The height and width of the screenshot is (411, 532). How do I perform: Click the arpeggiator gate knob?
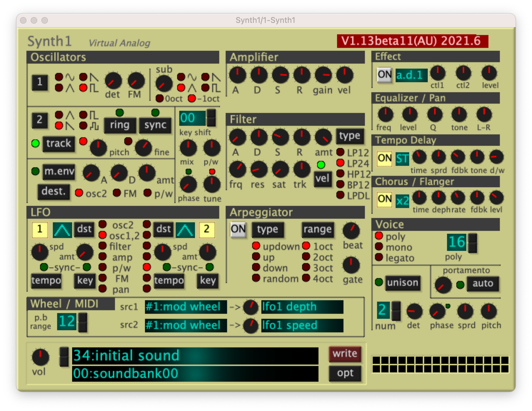pyautogui.click(x=351, y=265)
